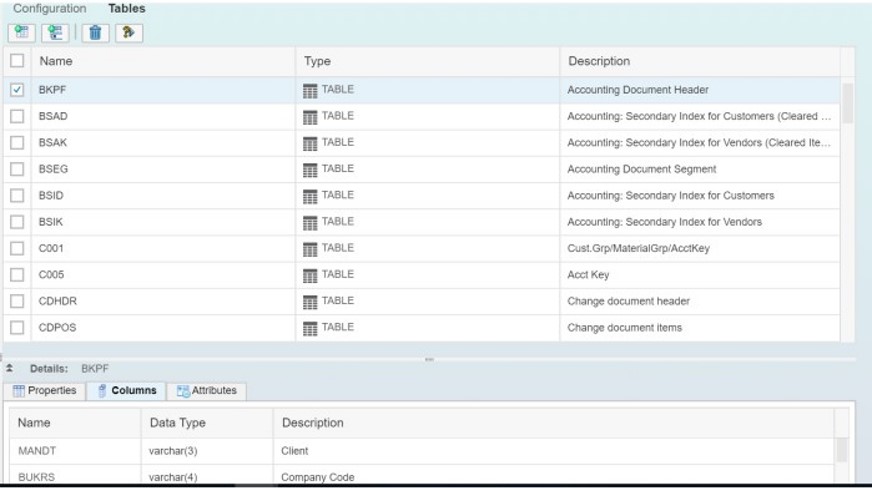This screenshot has width=872, height=488.
Task: Uncheck the BKPF table checkbox
Action: click(x=17, y=89)
